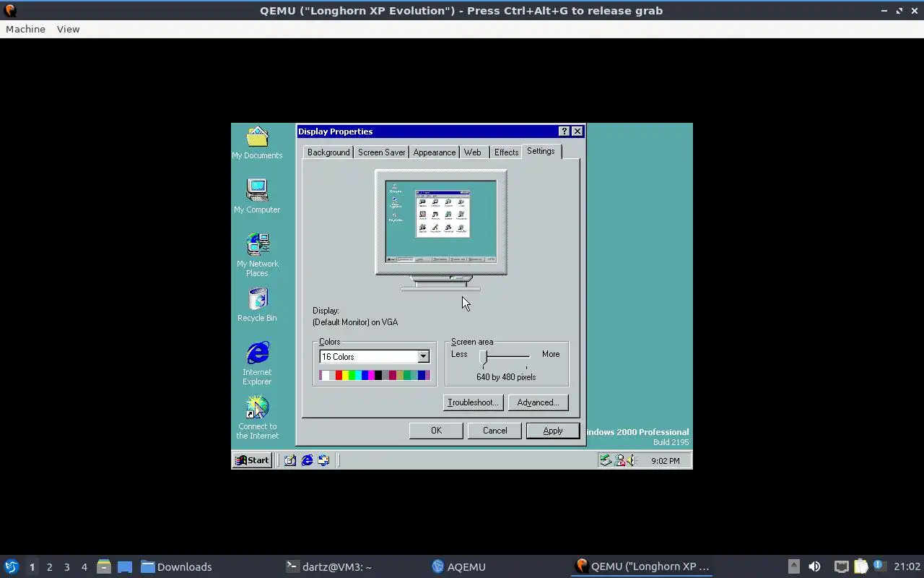924x578 pixels.
Task: Click the What's This help button
Action: [564, 131]
